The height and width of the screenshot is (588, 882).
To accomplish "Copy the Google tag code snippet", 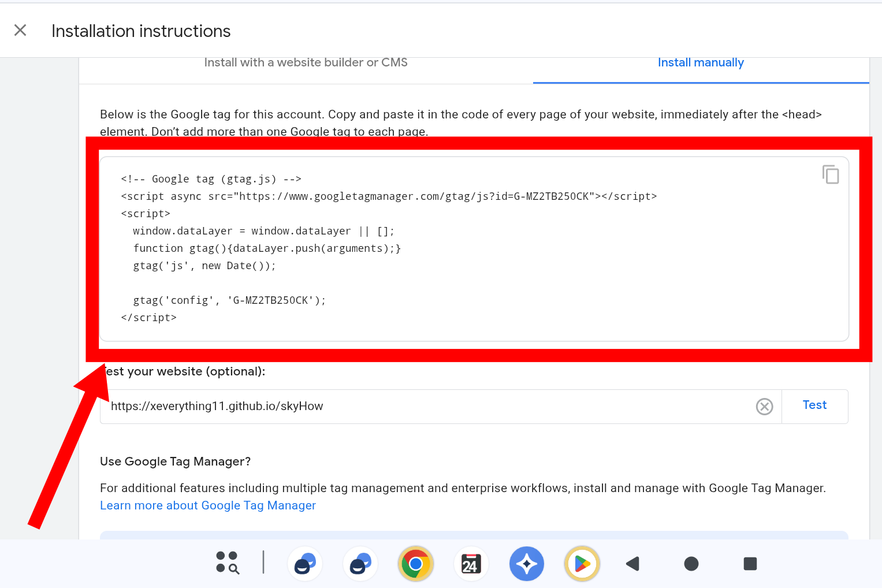I will (x=830, y=174).
